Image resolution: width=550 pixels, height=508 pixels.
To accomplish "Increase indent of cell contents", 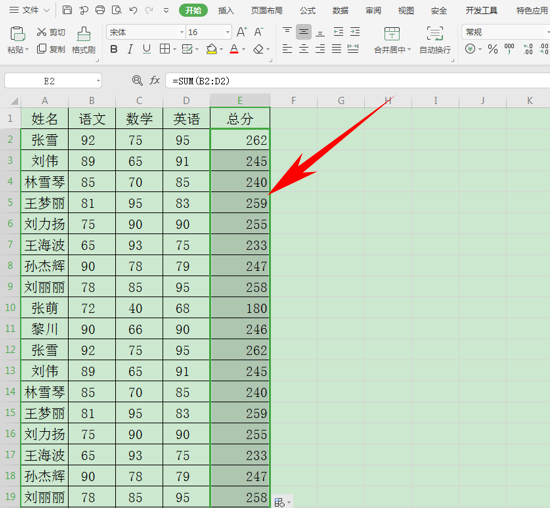I will coord(355,32).
